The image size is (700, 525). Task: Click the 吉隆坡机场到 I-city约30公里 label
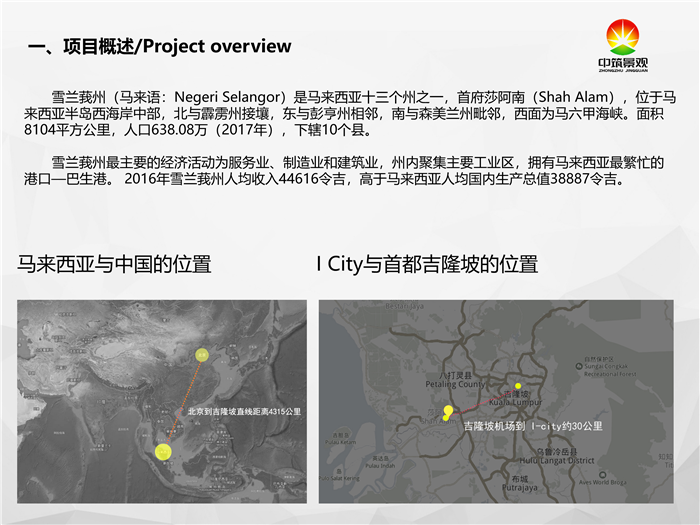[532, 426]
